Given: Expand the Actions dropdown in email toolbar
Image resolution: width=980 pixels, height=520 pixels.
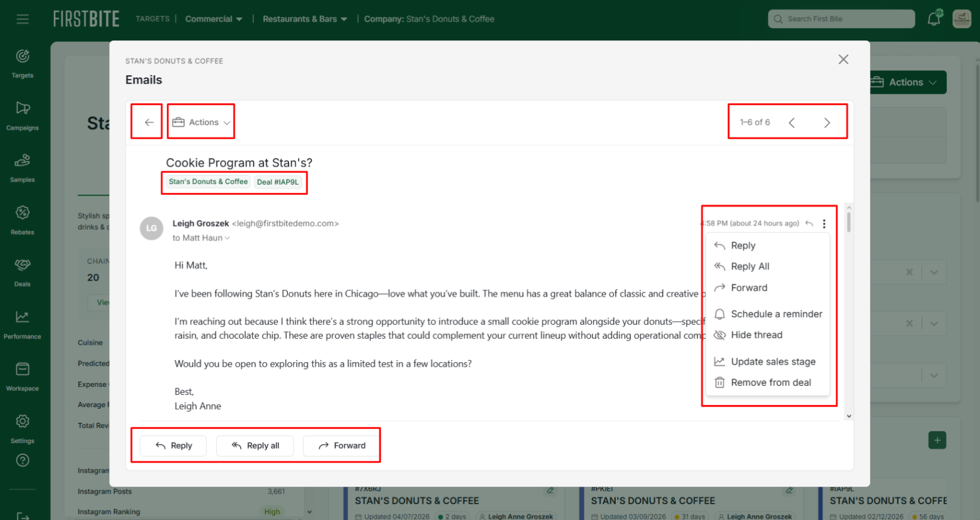Looking at the screenshot, I should coord(202,122).
